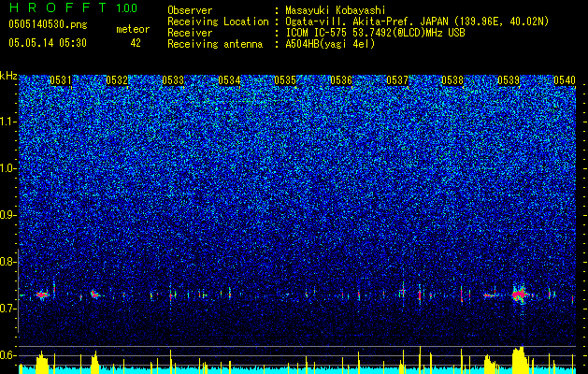Click the 0537 time marker
Viewport: 588px width, 374px height.
click(397, 80)
